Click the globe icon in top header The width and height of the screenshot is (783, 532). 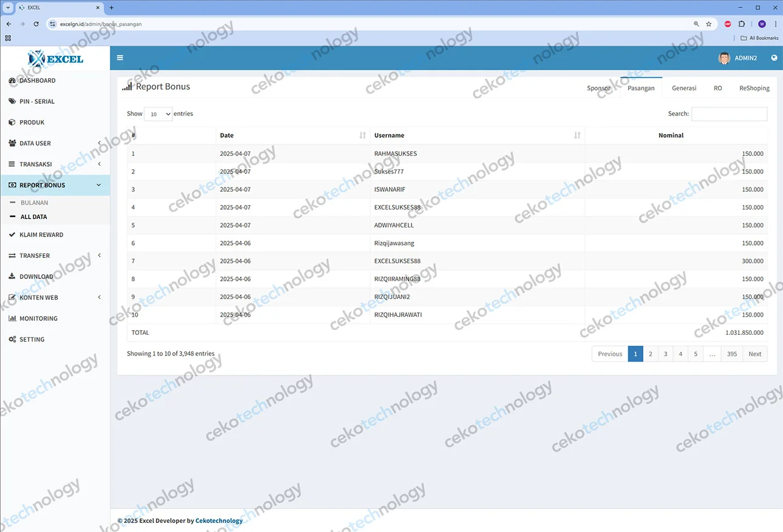click(x=774, y=58)
